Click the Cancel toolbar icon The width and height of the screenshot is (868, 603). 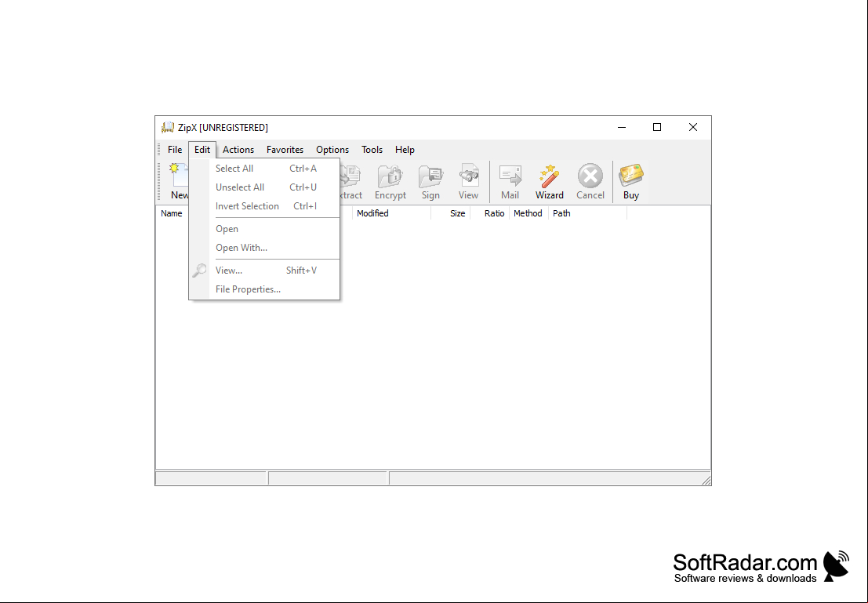point(590,181)
